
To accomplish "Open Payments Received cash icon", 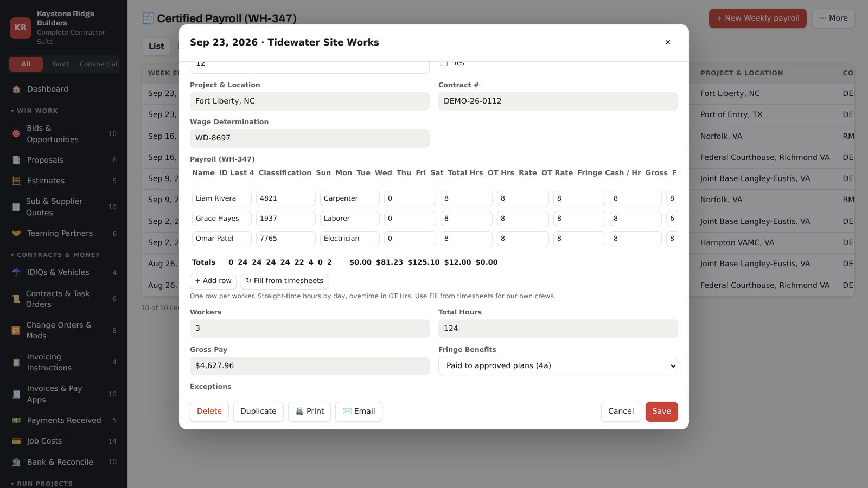I will (16, 420).
